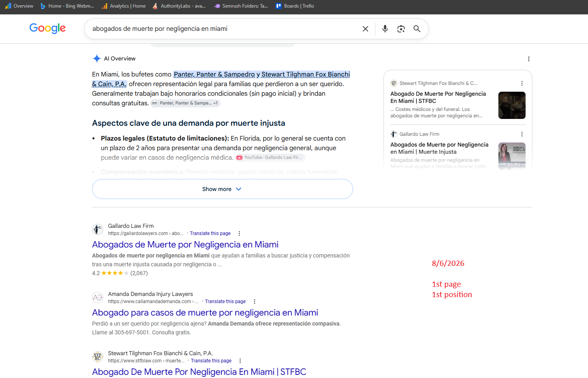Open the AuthorityLabs bookmark
This screenshot has width=588, height=378.
179,6
